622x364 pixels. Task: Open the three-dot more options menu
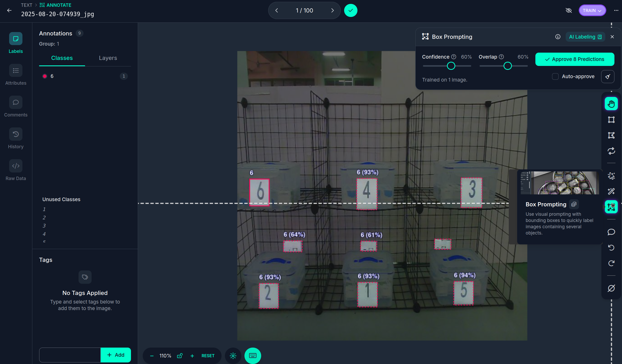coord(616,10)
